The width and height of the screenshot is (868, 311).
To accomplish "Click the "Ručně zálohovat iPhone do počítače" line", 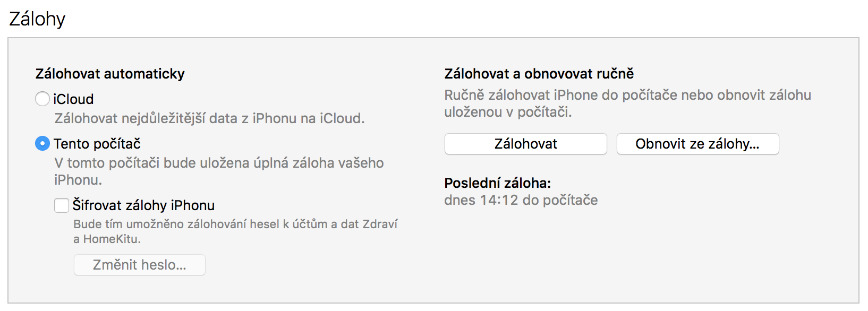I will [x=627, y=95].
